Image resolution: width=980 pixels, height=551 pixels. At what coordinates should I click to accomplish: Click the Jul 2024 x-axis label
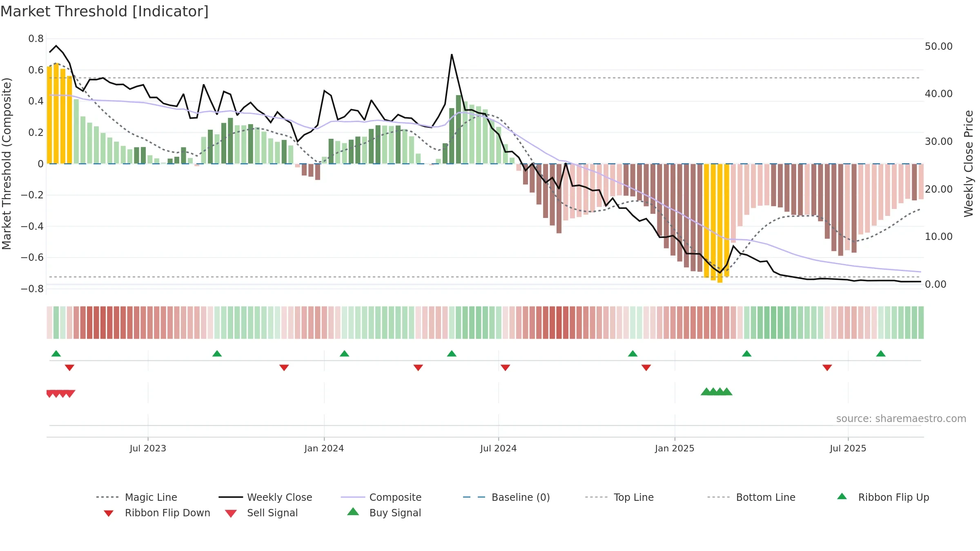pos(498,448)
